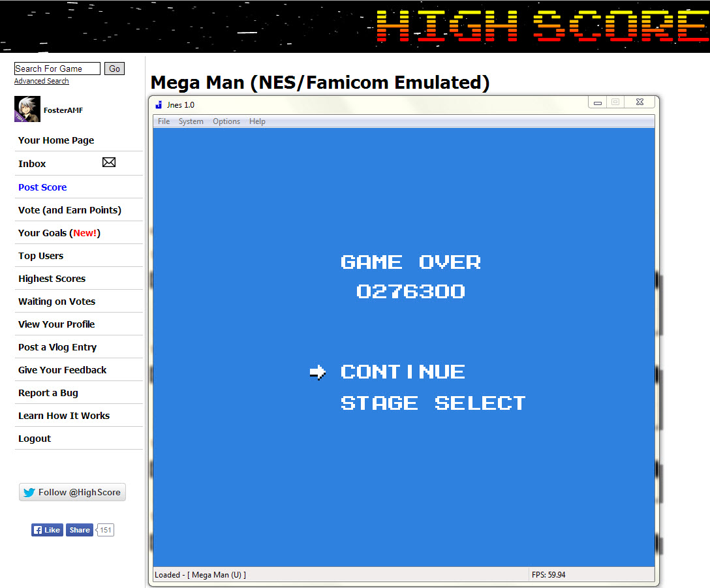Open Your Goals (New!) page
The height and width of the screenshot is (588, 710).
click(59, 233)
